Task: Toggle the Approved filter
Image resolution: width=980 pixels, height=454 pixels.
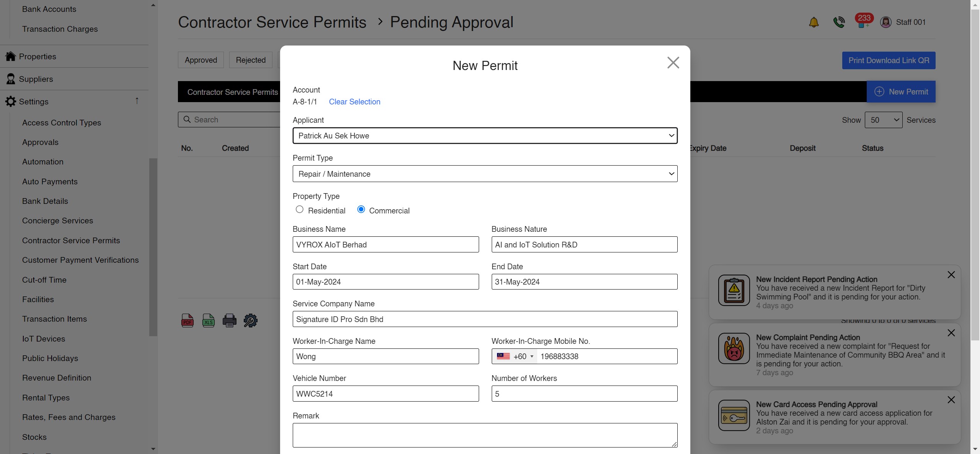Action: (x=201, y=60)
